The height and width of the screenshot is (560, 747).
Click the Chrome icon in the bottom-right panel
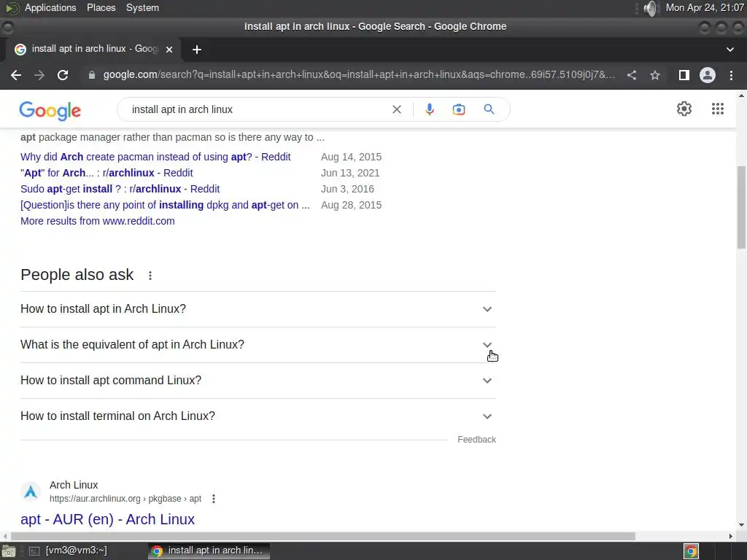pos(692,551)
